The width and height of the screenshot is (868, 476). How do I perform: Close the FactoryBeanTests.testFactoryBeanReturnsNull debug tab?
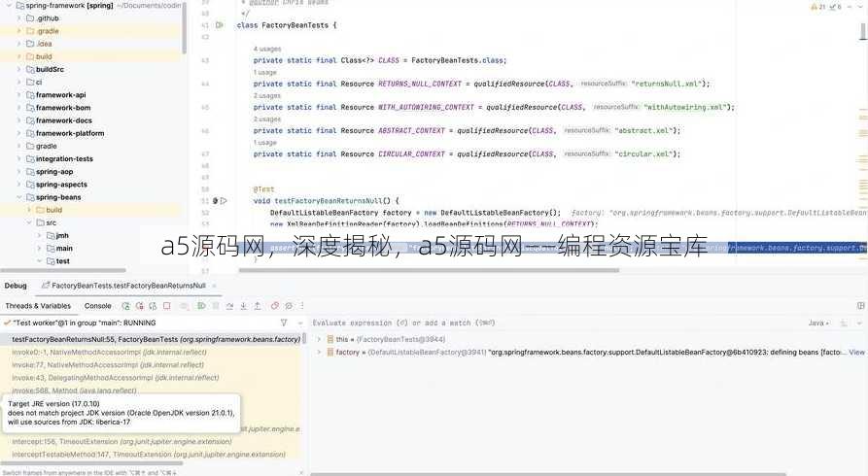[214, 287]
